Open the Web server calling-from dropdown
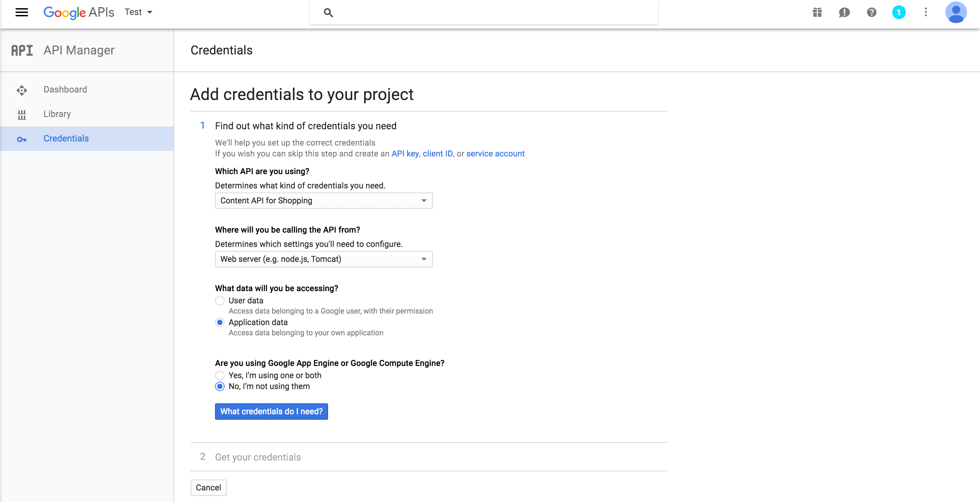This screenshot has height=502, width=980. (x=323, y=259)
